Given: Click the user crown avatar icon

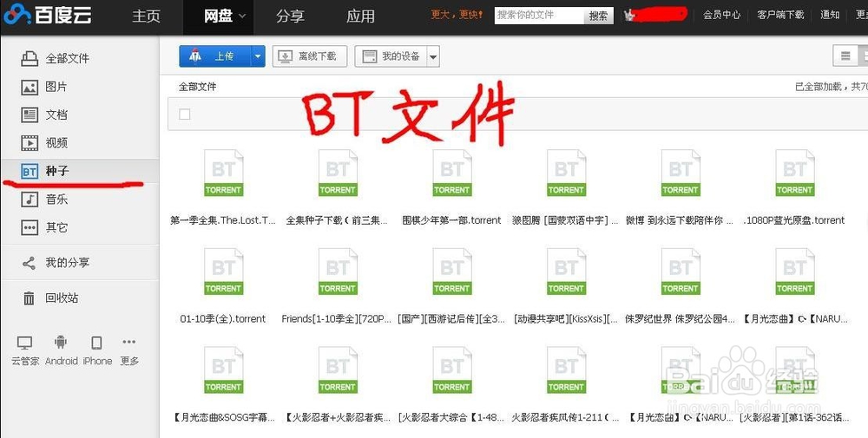Looking at the screenshot, I should (629, 16).
